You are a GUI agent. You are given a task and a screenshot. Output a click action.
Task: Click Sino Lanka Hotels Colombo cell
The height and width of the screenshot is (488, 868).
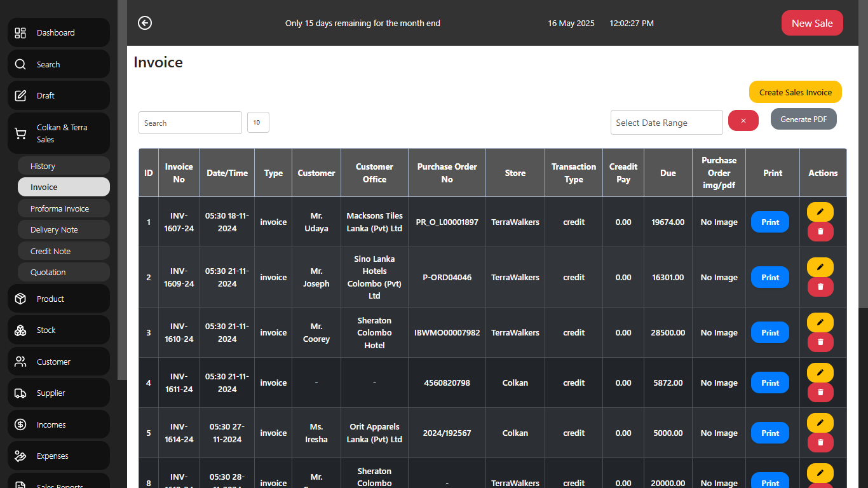375,278
